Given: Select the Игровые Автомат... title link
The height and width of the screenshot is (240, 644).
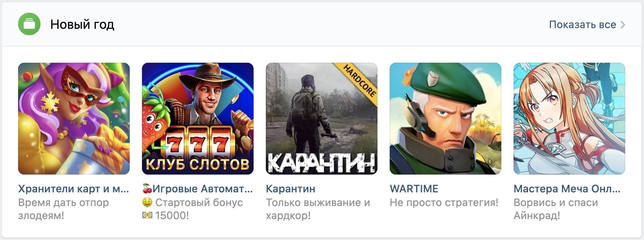Looking at the screenshot, I should (197, 189).
